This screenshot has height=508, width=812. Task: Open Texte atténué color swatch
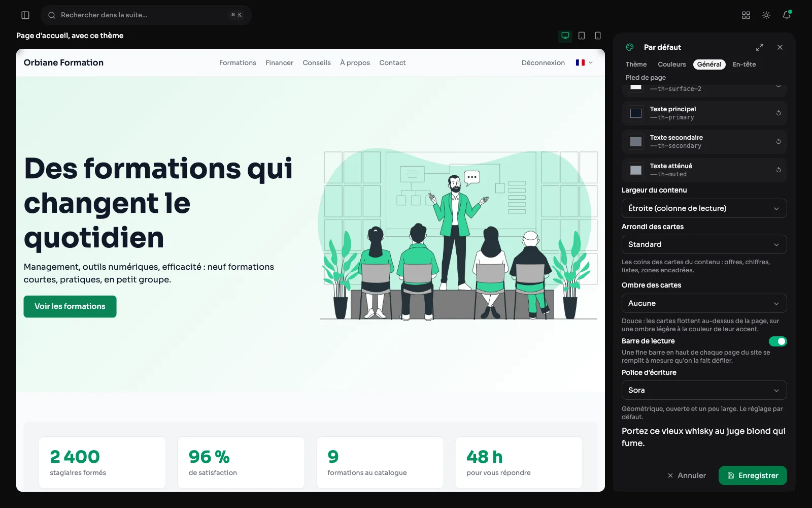636,170
